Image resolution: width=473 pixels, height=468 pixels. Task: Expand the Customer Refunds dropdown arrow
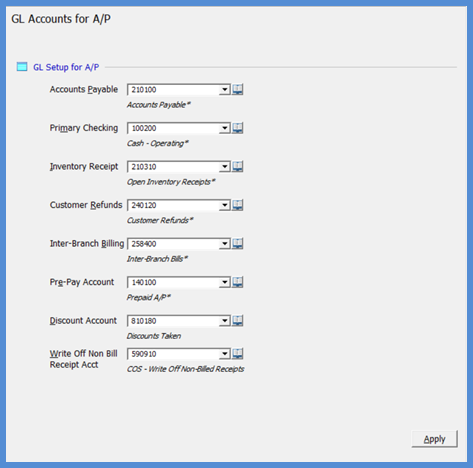(225, 205)
